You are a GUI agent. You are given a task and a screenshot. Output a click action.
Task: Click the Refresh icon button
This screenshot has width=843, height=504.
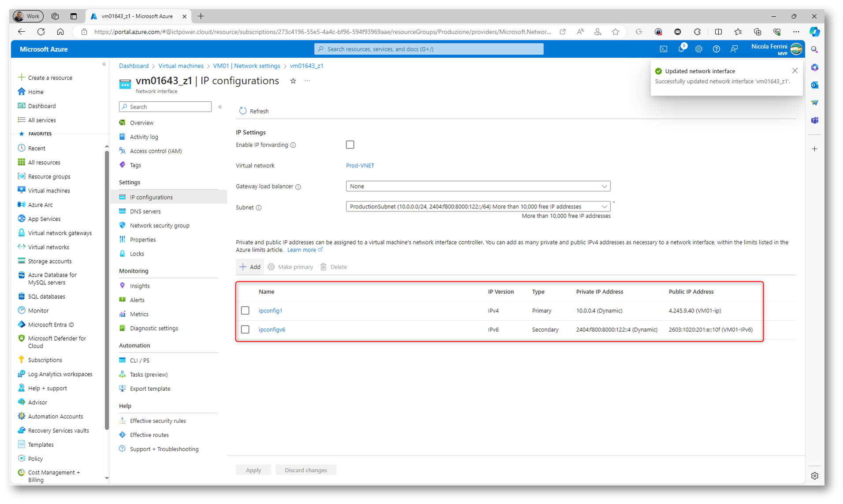tap(243, 111)
